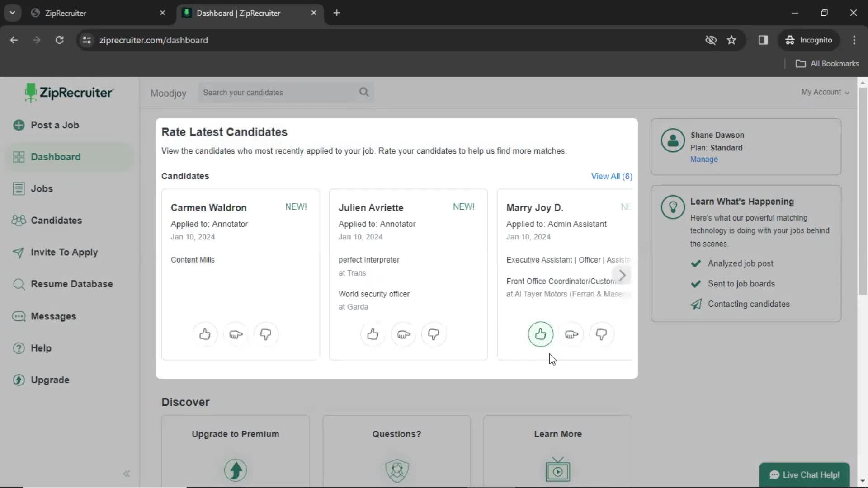The width and height of the screenshot is (868, 488).
Task: Click thumbs up for Marry Joy D.
Action: pyautogui.click(x=541, y=334)
